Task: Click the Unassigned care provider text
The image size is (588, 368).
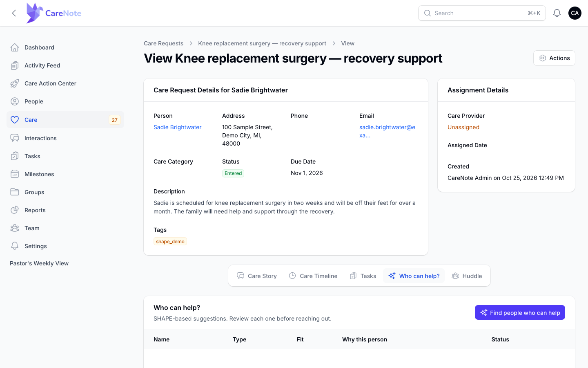Action: click(463, 127)
